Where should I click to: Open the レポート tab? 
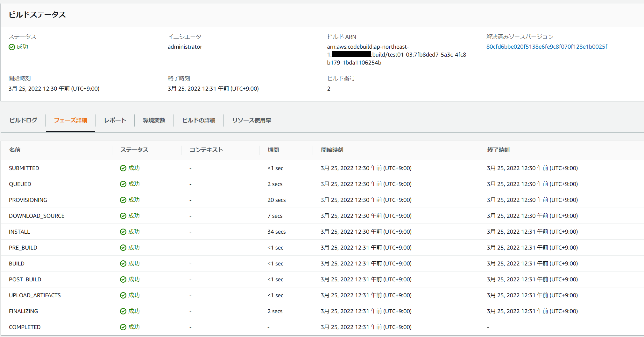coord(115,120)
